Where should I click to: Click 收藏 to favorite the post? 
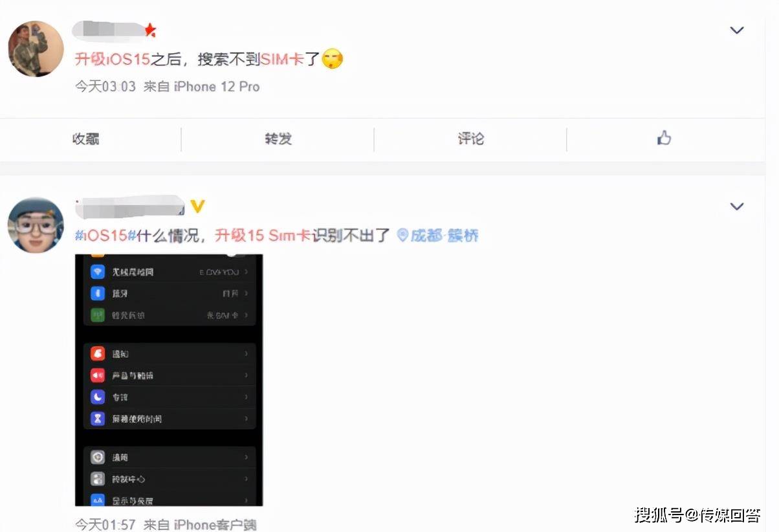[x=85, y=139]
